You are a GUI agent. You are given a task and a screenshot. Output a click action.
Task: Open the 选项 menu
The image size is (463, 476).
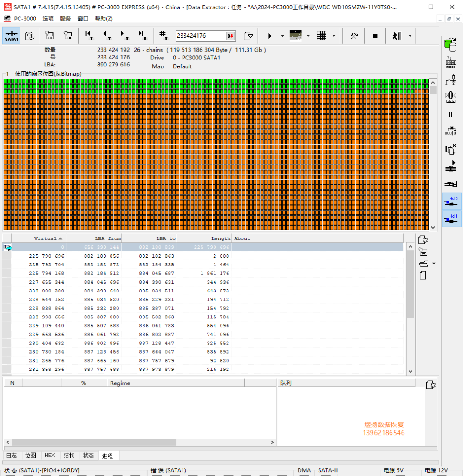[x=48, y=19]
